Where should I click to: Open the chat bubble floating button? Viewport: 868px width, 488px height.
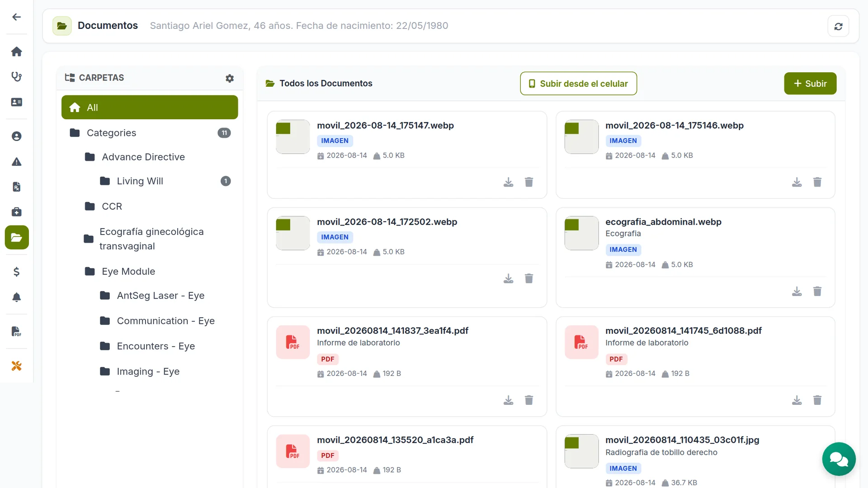[x=839, y=459]
